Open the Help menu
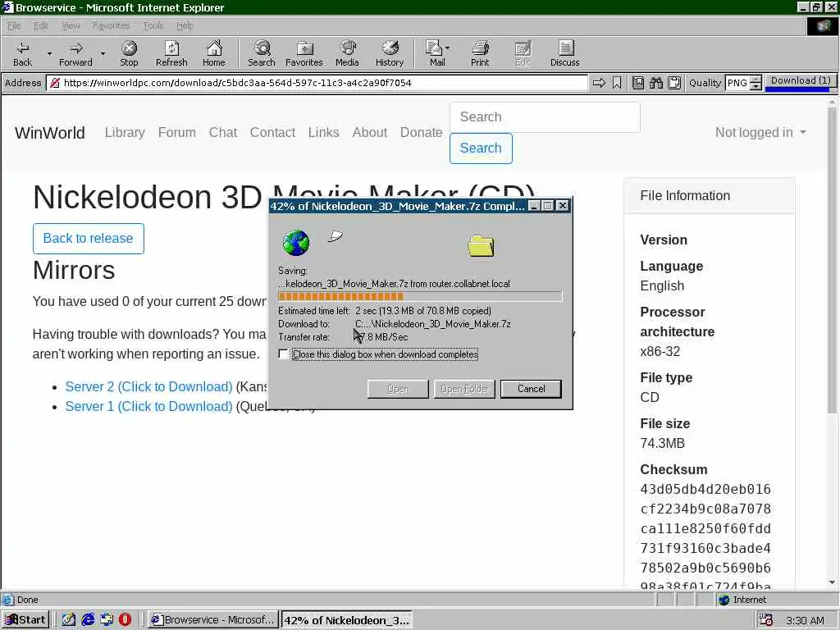 pyautogui.click(x=185, y=25)
